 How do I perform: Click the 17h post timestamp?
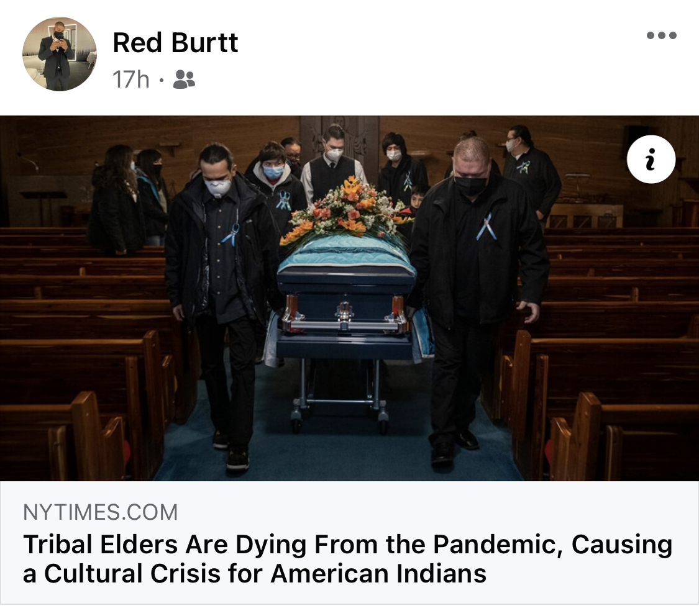tap(130, 79)
